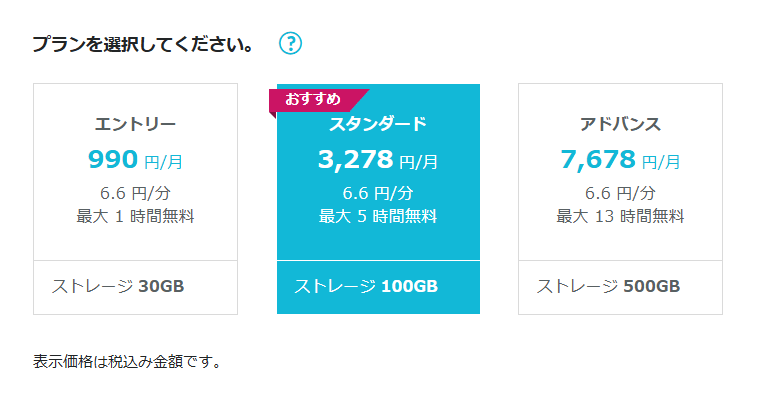The image size is (763, 410).
Task: Click the 7,678 円/月 price
Action: tap(620, 160)
